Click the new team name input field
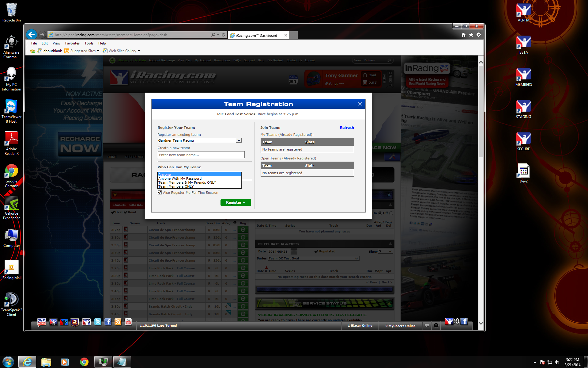588x368 pixels. coord(201,155)
